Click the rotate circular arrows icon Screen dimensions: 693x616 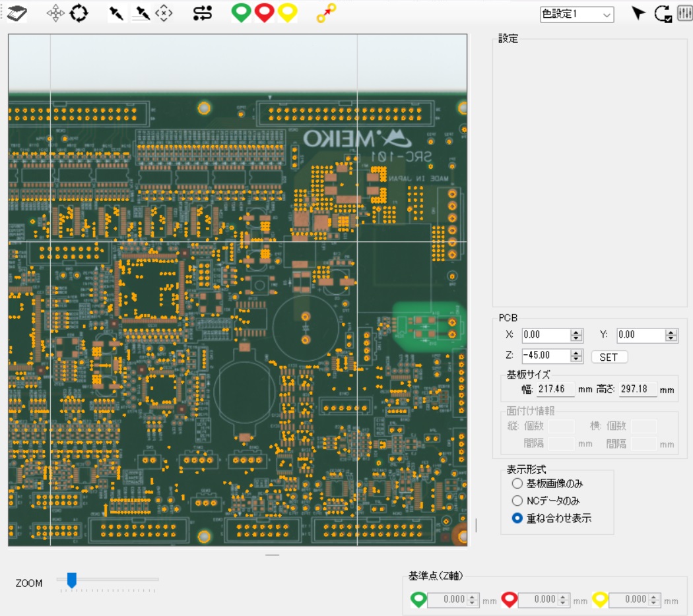pos(79,13)
